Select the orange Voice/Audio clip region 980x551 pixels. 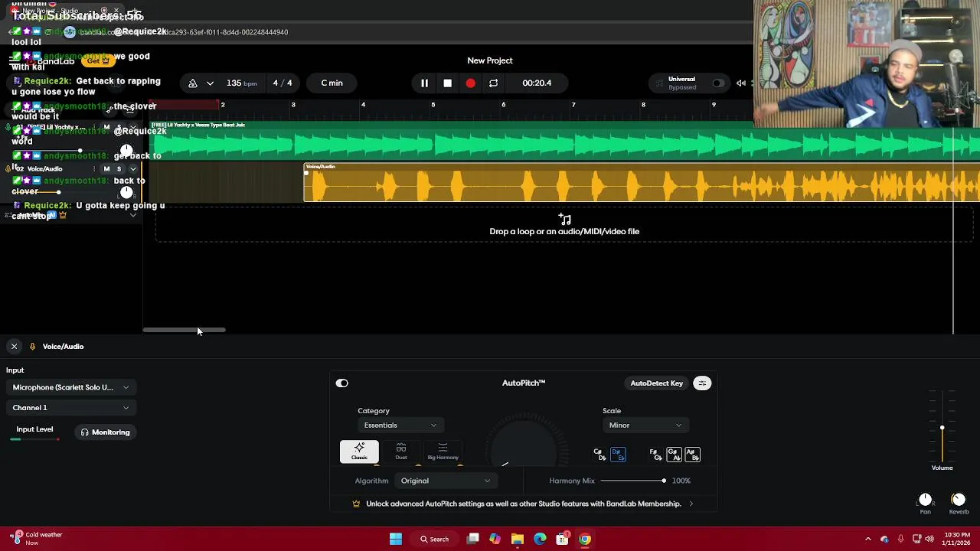coord(642,184)
